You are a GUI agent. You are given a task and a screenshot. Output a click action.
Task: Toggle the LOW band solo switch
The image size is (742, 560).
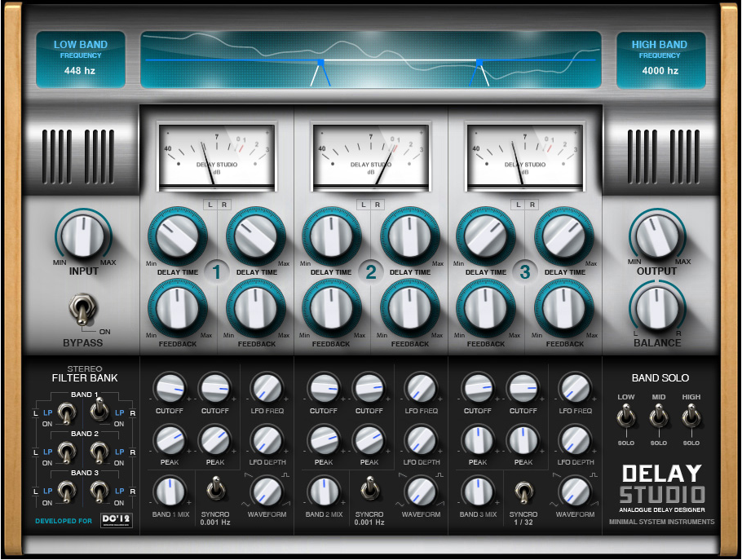[626, 418]
